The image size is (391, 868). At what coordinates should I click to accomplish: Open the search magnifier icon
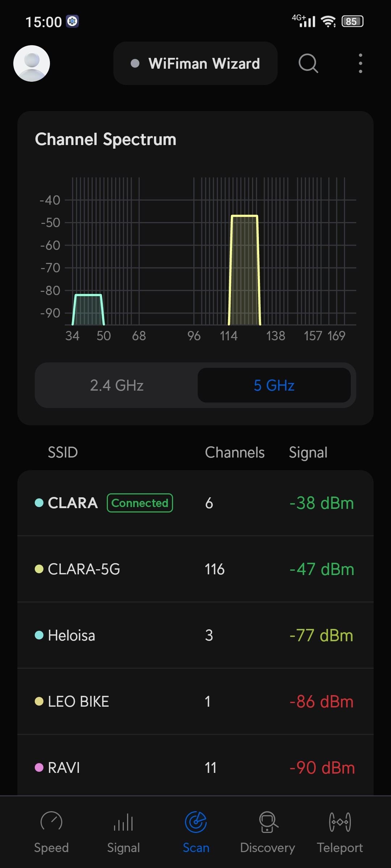point(308,64)
